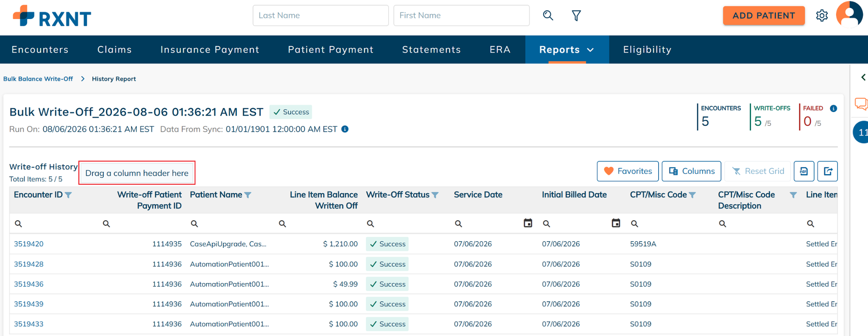Click search icon under Line Item Balance column
Screen dimensions: 868x336
tap(282, 224)
